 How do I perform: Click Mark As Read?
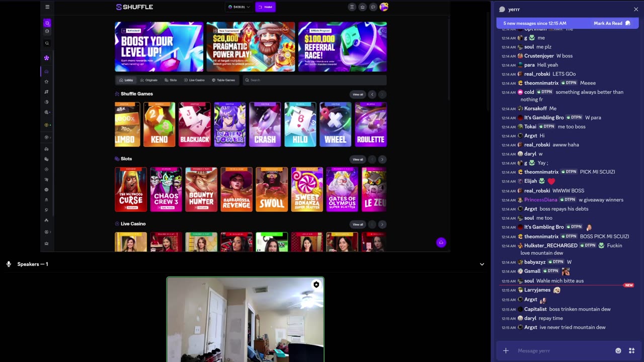pos(612,23)
